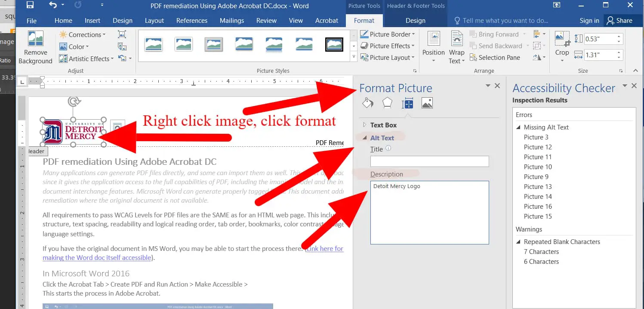This screenshot has height=309, width=644.
Task: Click the Share button
Action: coord(619,21)
